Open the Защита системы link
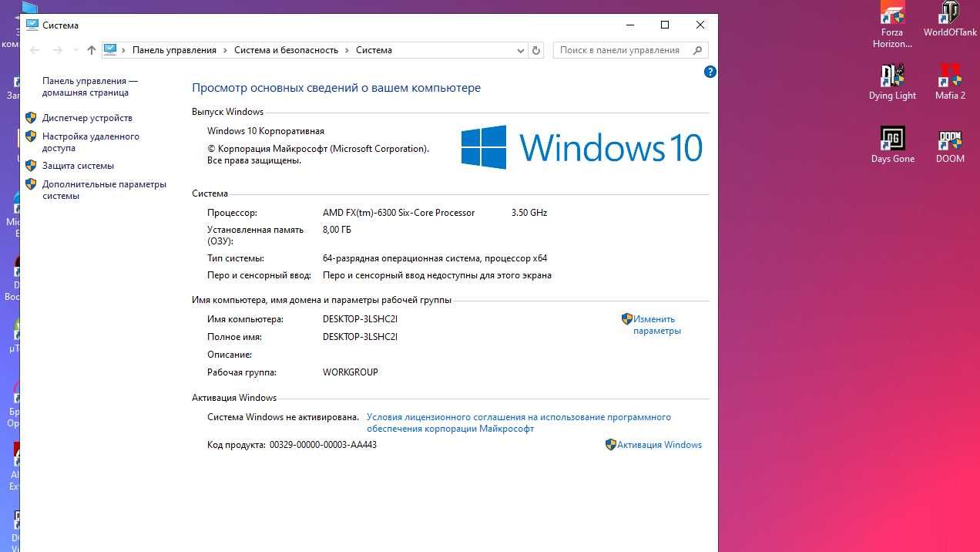This screenshot has width=980, height=552. [x=78, y=166]
